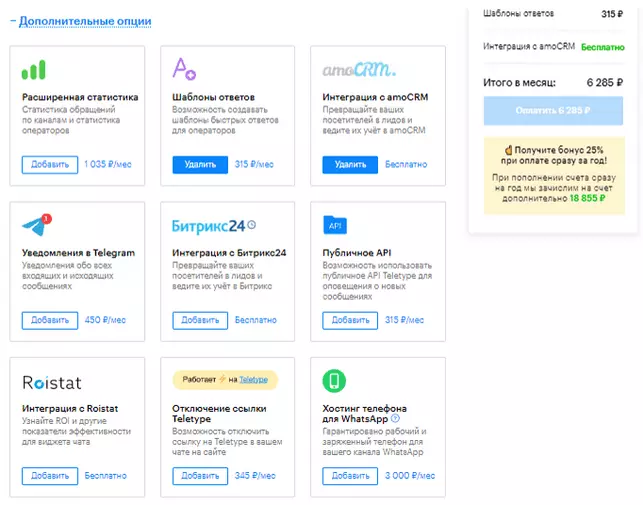This screenshot has width=643, height=505.
Task: Add Хостинг телефона для WhatsApp option
Action: point(350,476)
